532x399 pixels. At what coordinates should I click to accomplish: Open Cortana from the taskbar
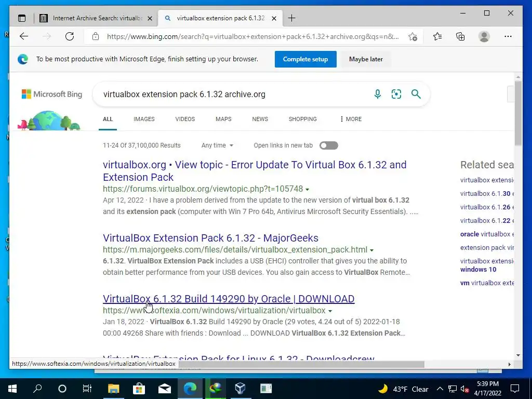pos(62,389)
